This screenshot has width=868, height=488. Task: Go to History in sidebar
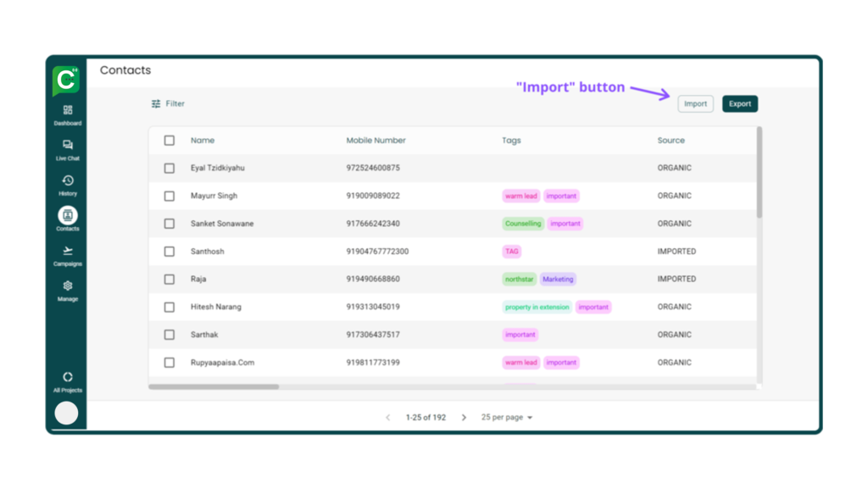coord(68,181)
